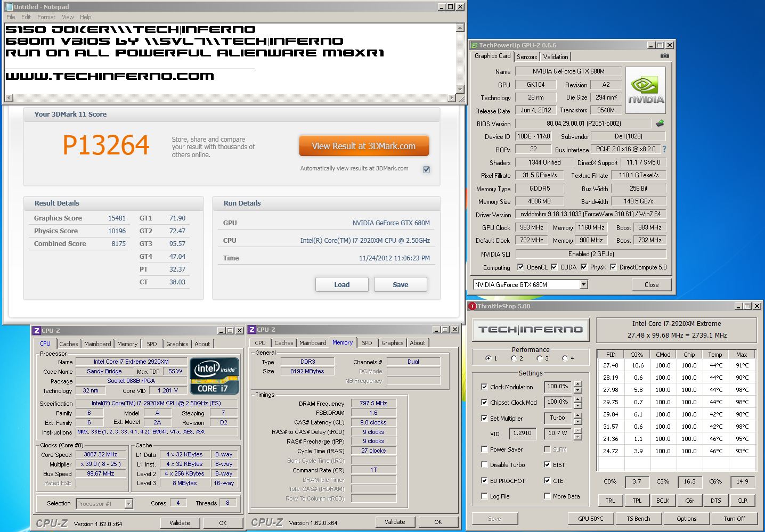Click Close button in GPU-Z
Image resolution: width=765 pixels, height=532 pixels.
652,285
